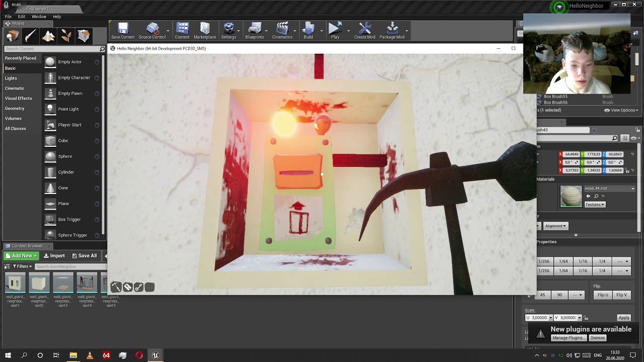
Task: Click the Create Mod toolbar button
Action: tap(365, 31)
